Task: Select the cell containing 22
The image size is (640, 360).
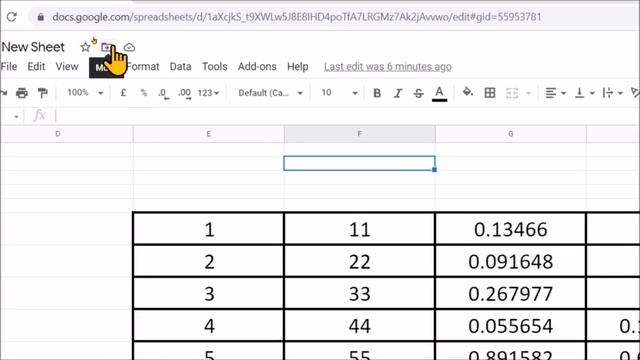Action: 360,261
